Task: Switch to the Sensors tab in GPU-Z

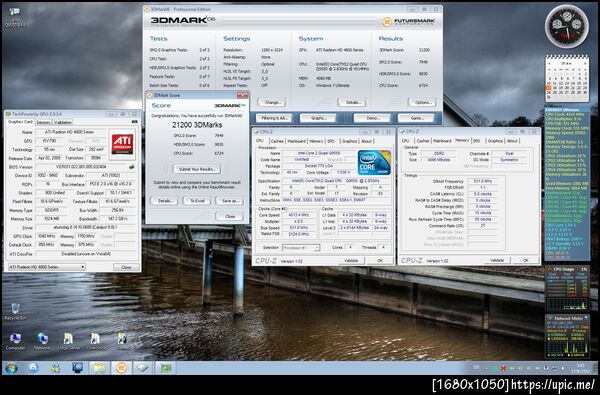Action: point(43,122)
